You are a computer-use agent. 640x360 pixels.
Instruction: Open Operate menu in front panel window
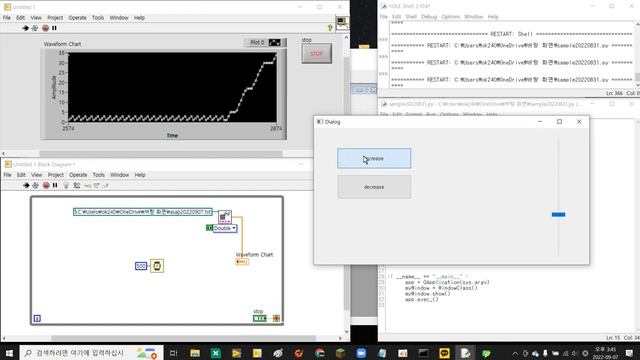coord(77,18)
